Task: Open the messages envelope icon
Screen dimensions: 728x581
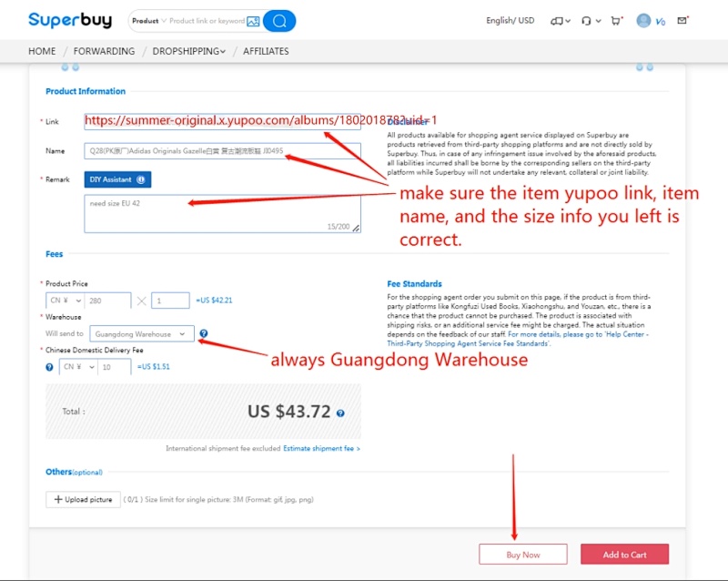Action: click(682, 20)
